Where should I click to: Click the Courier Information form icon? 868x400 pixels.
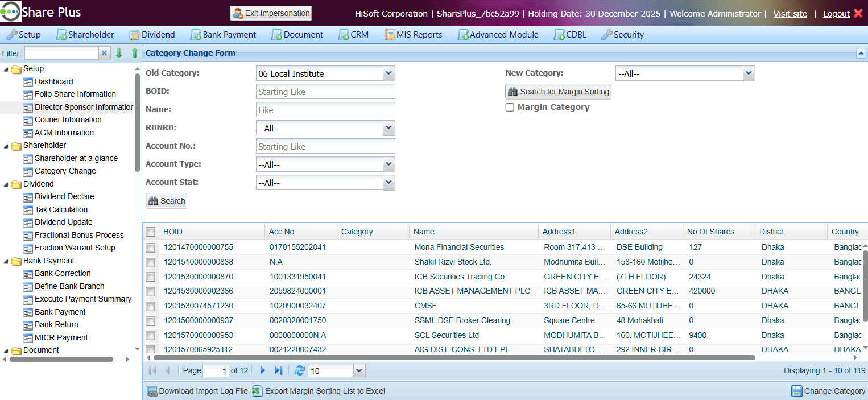(x=28, y=120)
